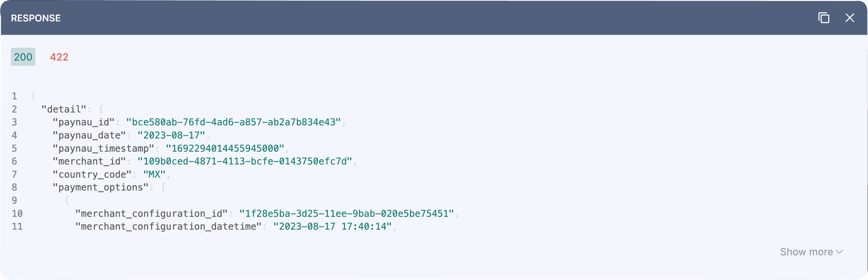Click the RESPONSE header title
Screen dimensions: 868x280
click(x=36, y=18)
